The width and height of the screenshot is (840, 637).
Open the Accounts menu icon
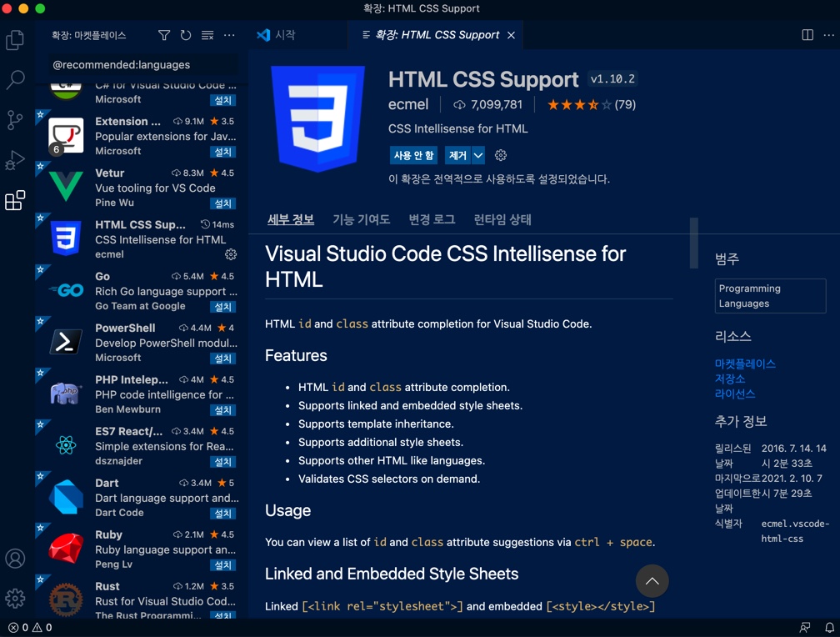coord(15,558)
